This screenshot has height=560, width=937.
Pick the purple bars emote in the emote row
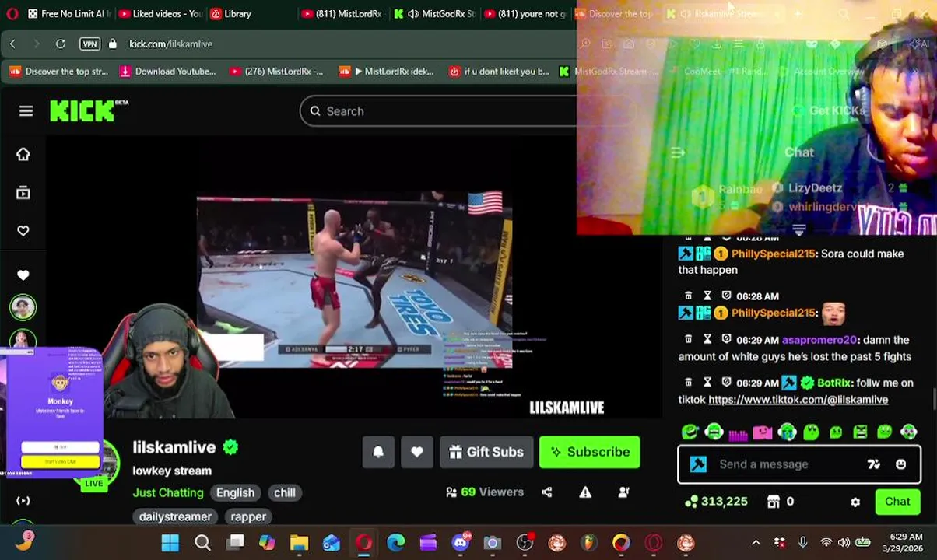738,432
